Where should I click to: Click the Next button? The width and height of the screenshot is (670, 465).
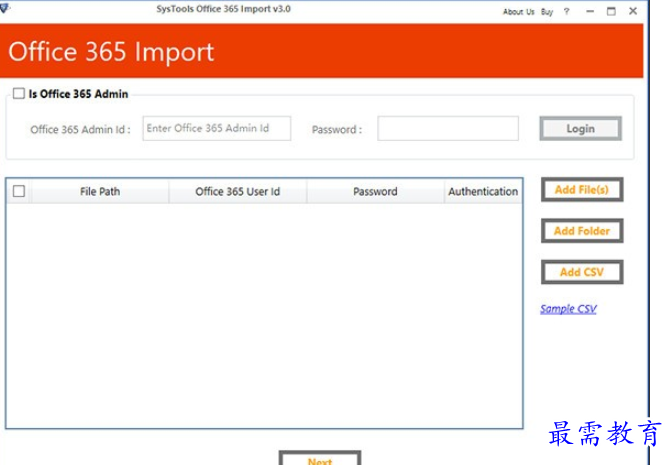coord(320,458)
